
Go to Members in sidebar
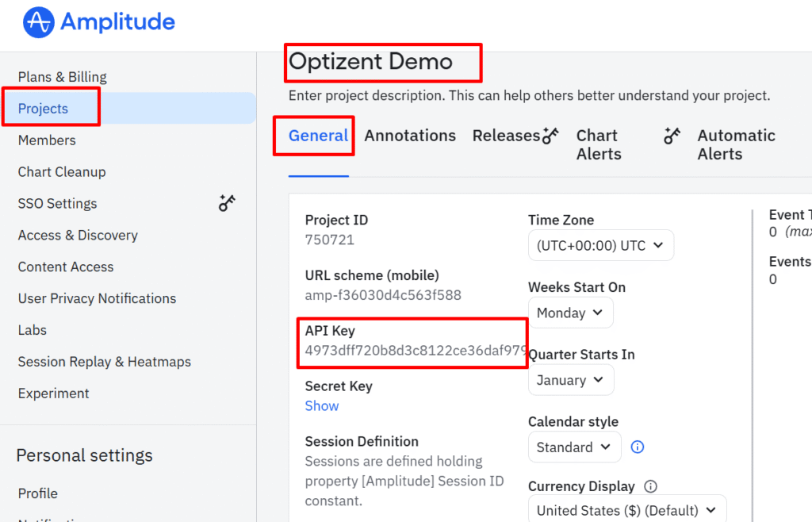[47, 140]
